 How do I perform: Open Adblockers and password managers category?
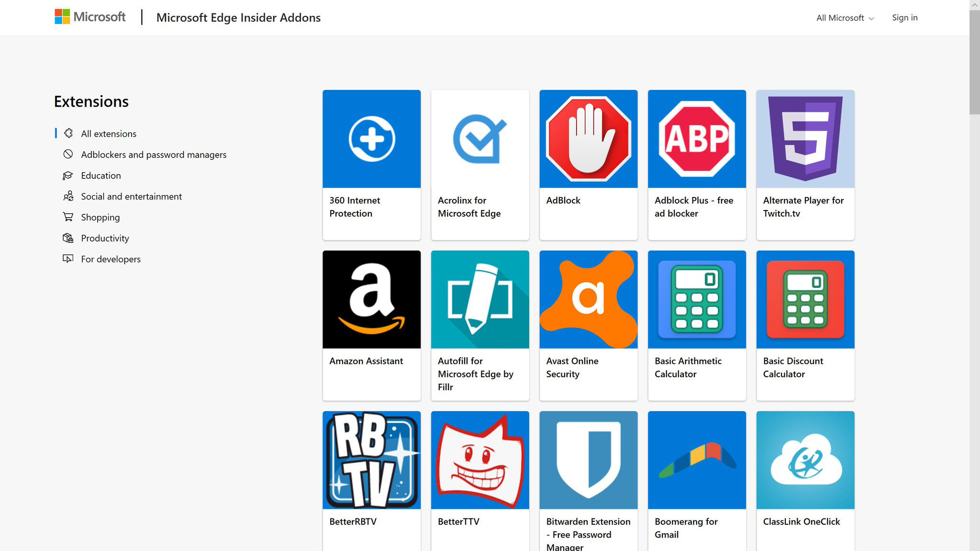(154, 154)
